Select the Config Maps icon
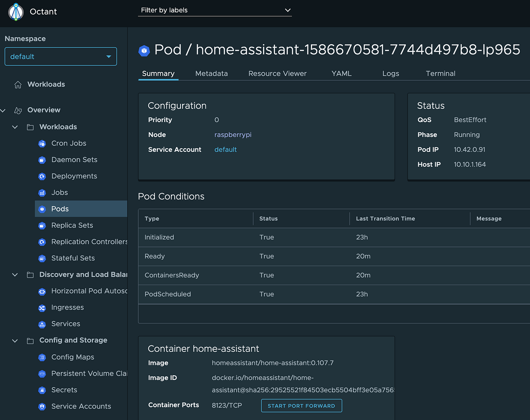 point(42,357)
